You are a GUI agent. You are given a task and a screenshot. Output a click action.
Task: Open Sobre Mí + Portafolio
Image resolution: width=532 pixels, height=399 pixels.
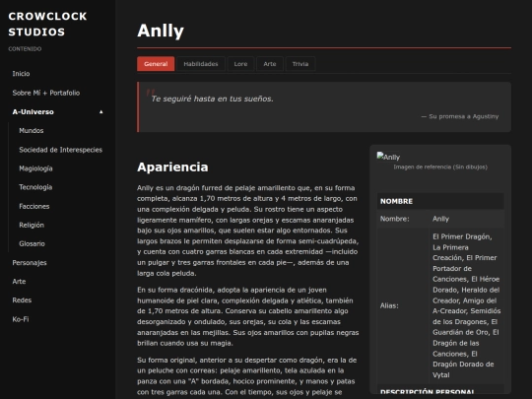(x=46, y=93)
